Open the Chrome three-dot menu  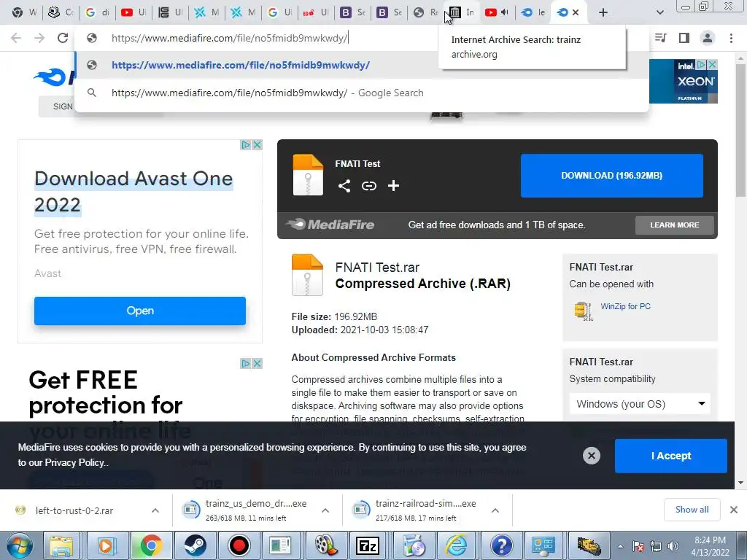point(731,38)
